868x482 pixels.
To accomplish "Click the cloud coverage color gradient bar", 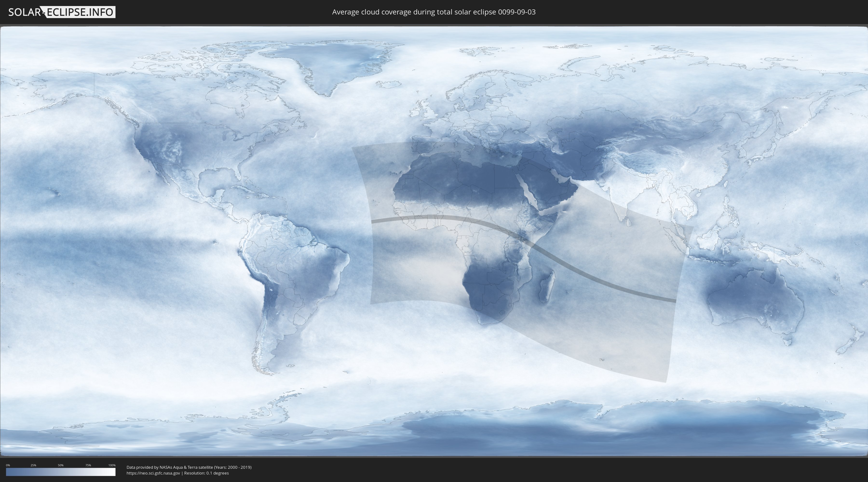I will click(61, 472).
